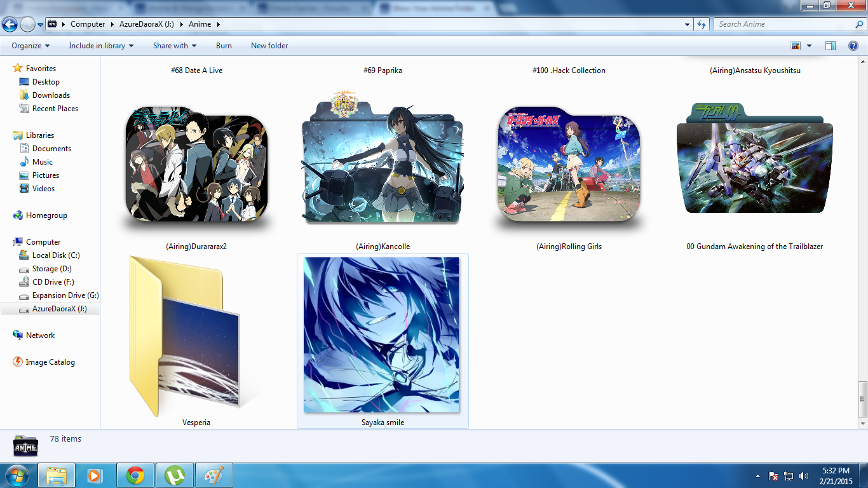Open the recent pages dropdown arrow
The height and width of the screenshot is (488, 868).
pos(40,25)
